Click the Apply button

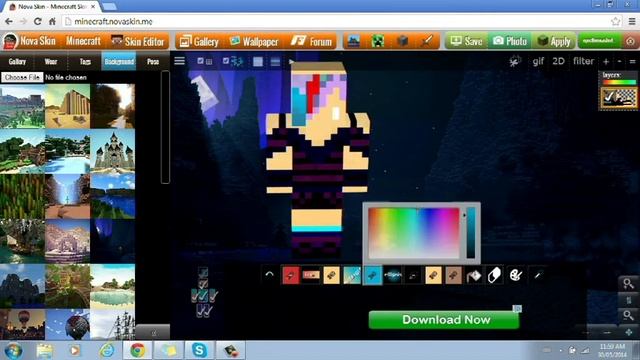pos(554,41)
